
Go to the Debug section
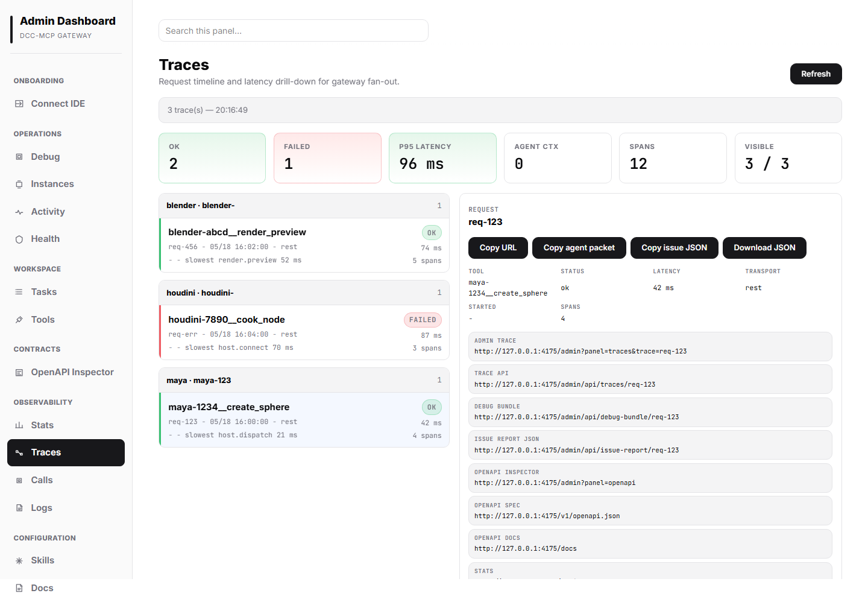click(66, 157)
